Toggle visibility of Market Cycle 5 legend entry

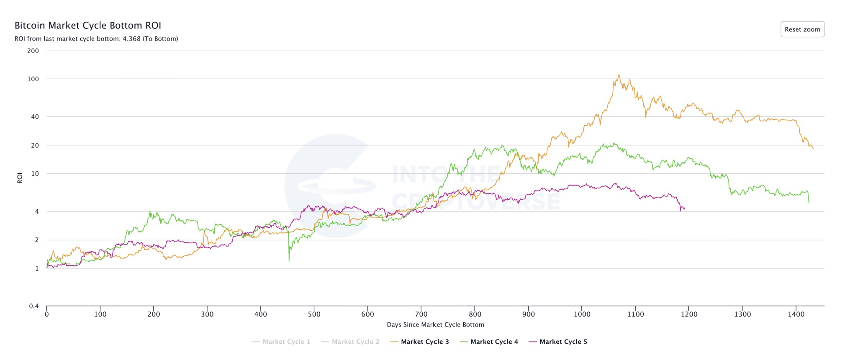click(563, 342)
